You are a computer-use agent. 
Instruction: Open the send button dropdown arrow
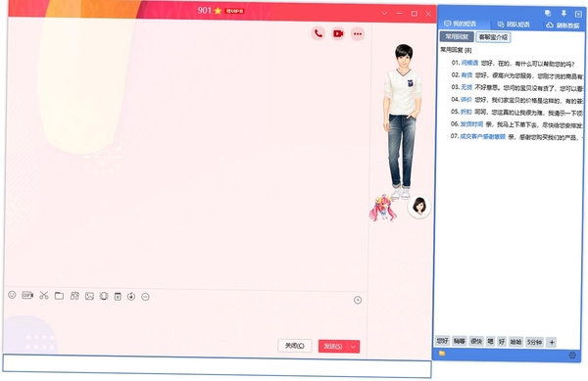click(353, 347)
